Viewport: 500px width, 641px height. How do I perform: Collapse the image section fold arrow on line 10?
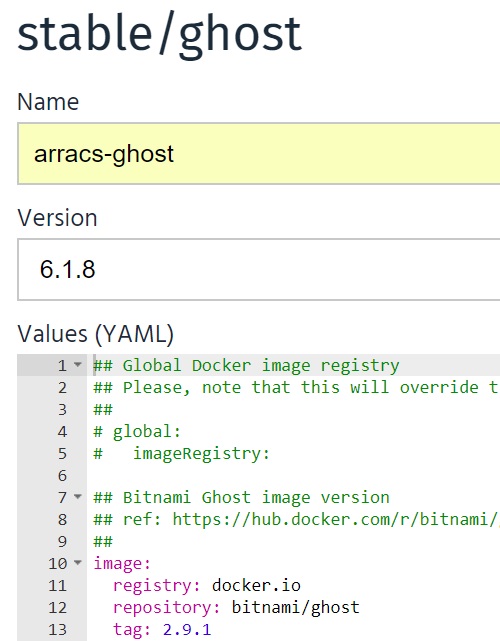click(78, 563)
